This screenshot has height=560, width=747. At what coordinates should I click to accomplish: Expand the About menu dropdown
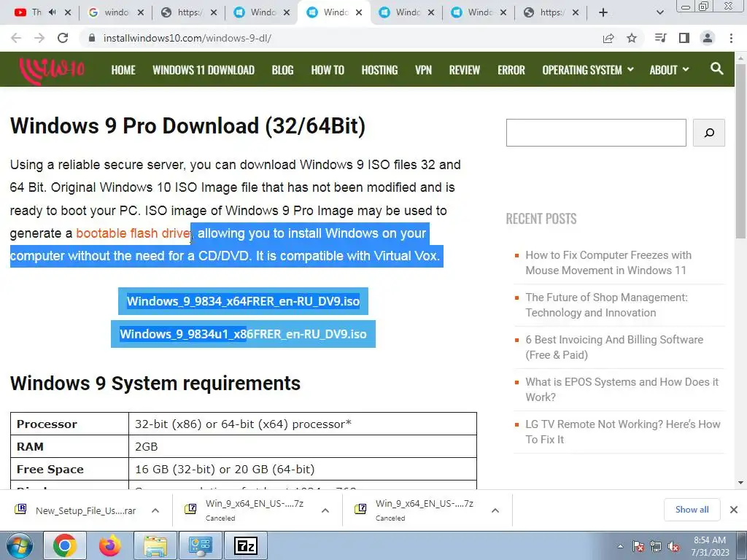670,70
